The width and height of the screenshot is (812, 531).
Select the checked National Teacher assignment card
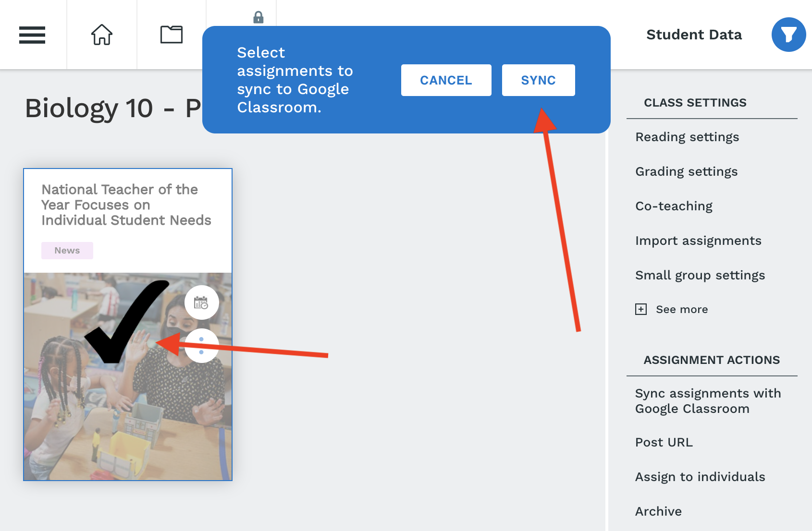[x=128, y=325]
